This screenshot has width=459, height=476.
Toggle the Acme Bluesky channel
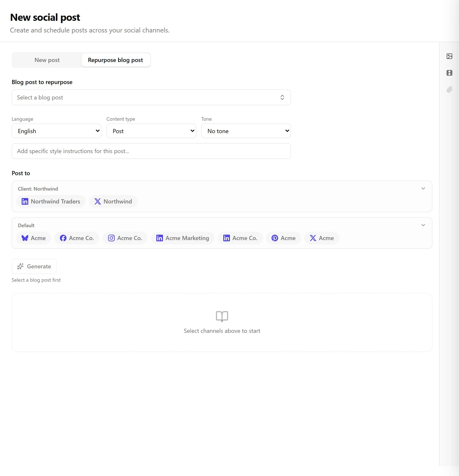pyautogui.click(x=34, y=238)
